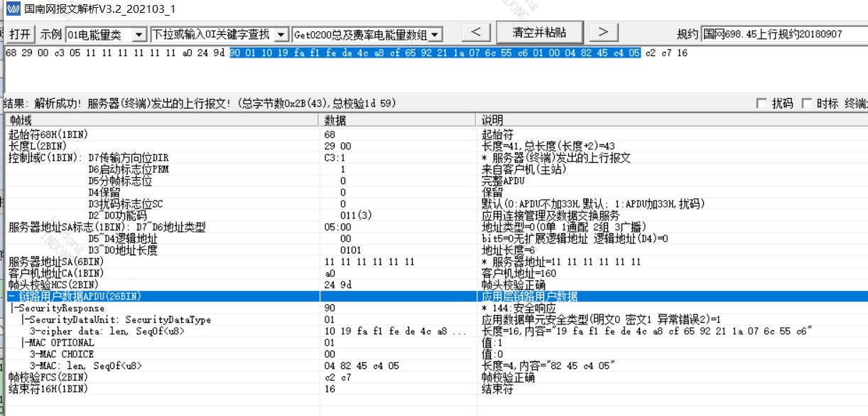Select the D3~D0地址长度 row
Screen dimensions: 868x416
pos(437,250)
